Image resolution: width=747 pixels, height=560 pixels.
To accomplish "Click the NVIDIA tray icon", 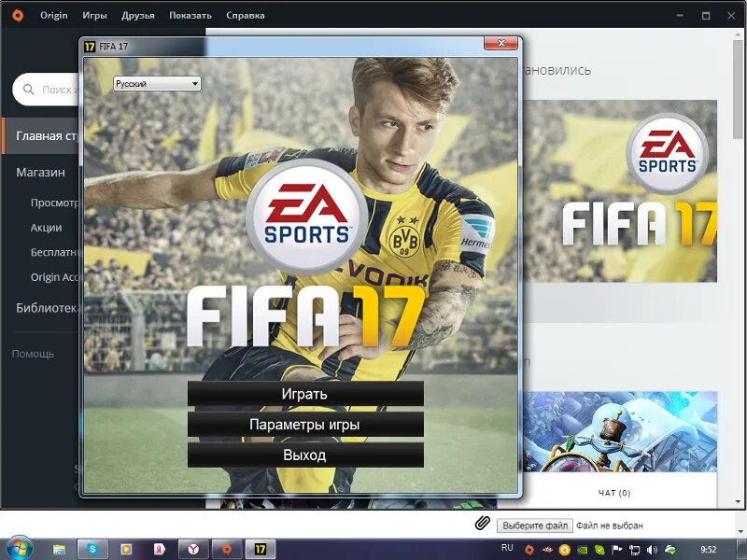I will 582,550.
